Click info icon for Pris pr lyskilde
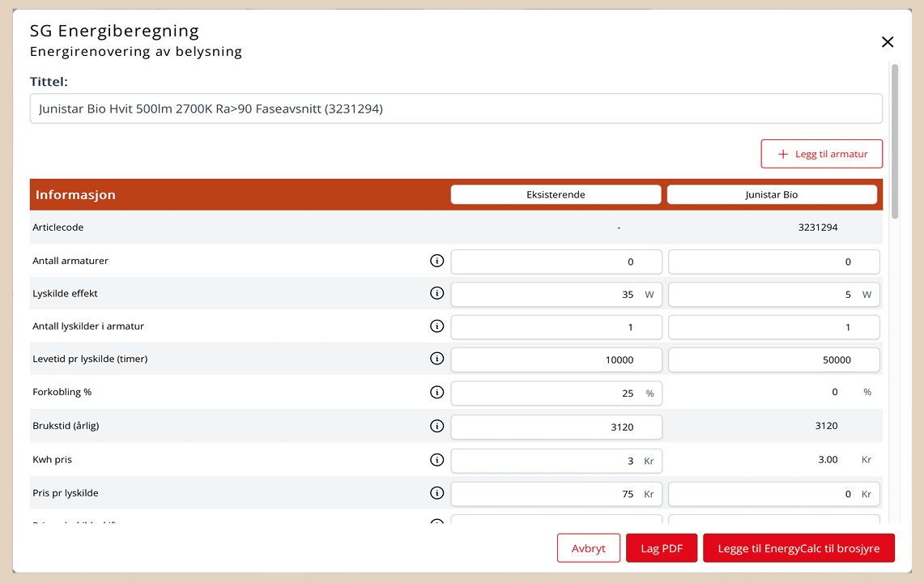This screenshot has width=924, height=583. (436, 493)
